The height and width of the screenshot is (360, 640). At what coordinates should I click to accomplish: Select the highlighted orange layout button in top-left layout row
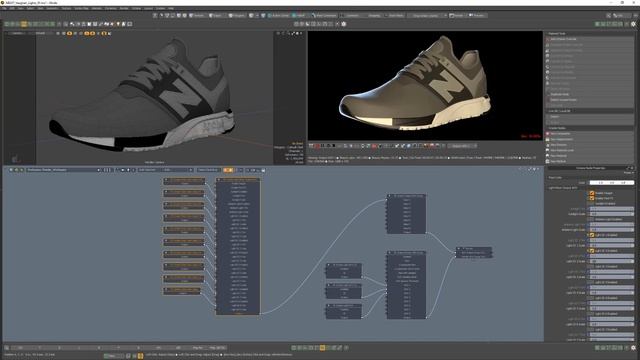click(x=24, y=24)
